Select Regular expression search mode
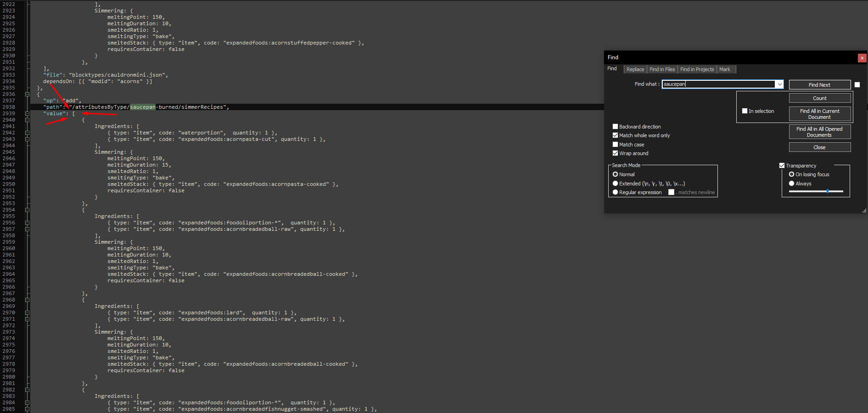The height and width of the screenshot is (413, 868). (x=615, y=192)
